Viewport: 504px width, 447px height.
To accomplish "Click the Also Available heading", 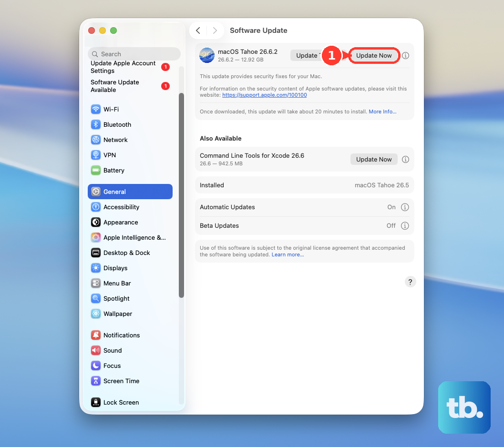I will click(x=220, y=139).
